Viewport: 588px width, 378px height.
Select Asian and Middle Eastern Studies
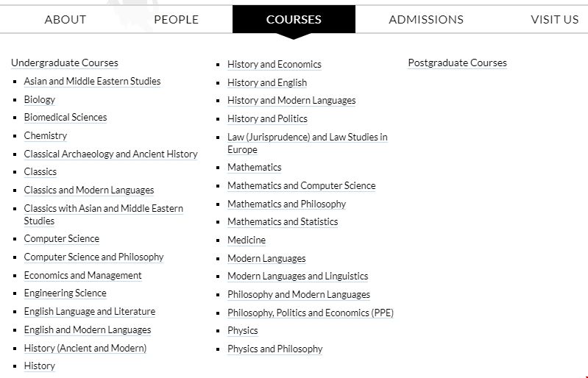click(92, 82)
